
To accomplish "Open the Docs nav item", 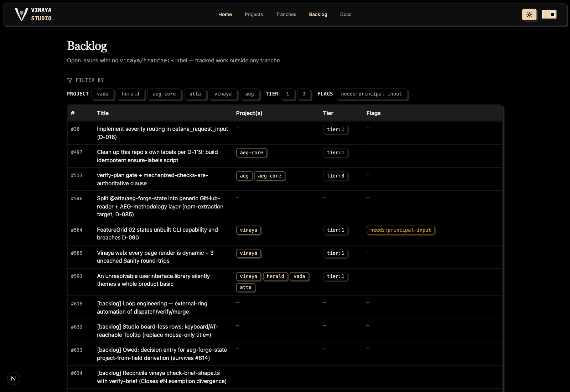I will [x=346, y=14].
